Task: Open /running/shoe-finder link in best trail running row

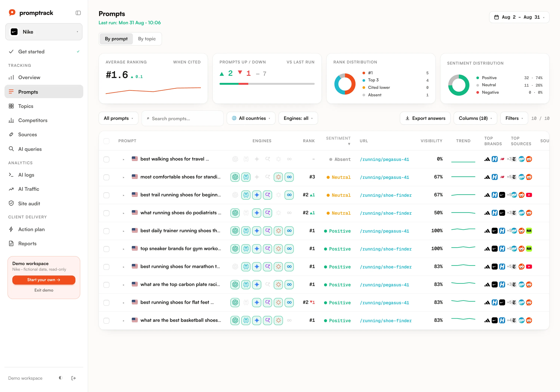Action: pos(386,195)
